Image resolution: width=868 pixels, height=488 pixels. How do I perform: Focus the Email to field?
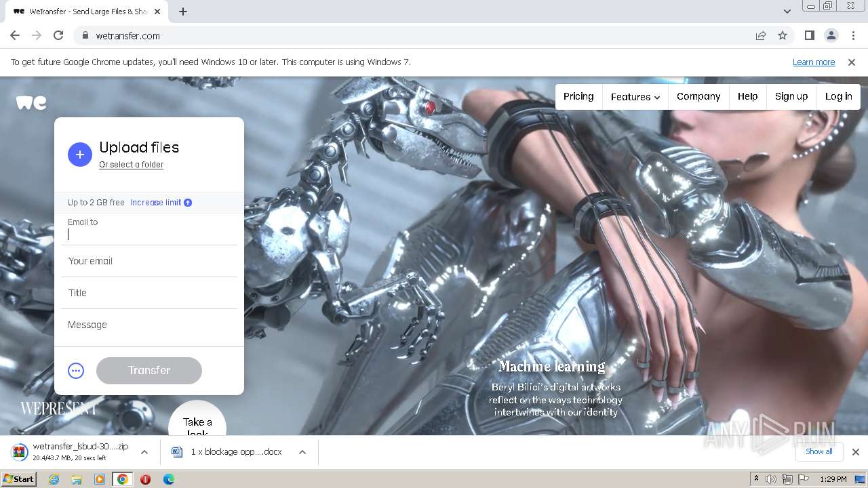(149, 229)
